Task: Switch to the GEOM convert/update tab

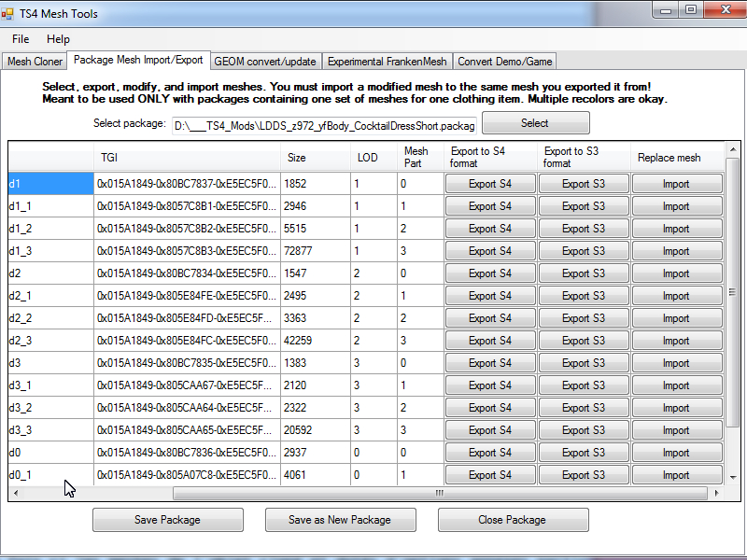Action: pyautogui.click(x=265, y=62)
